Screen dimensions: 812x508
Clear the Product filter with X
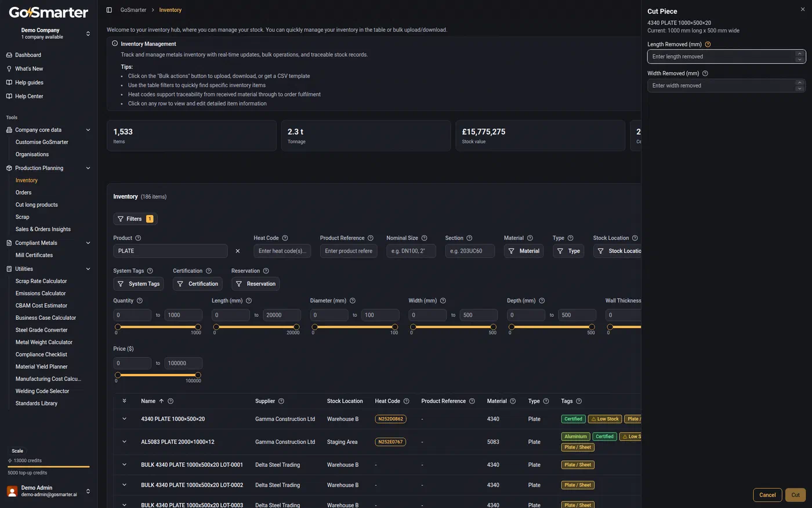(x=238, y=251)
